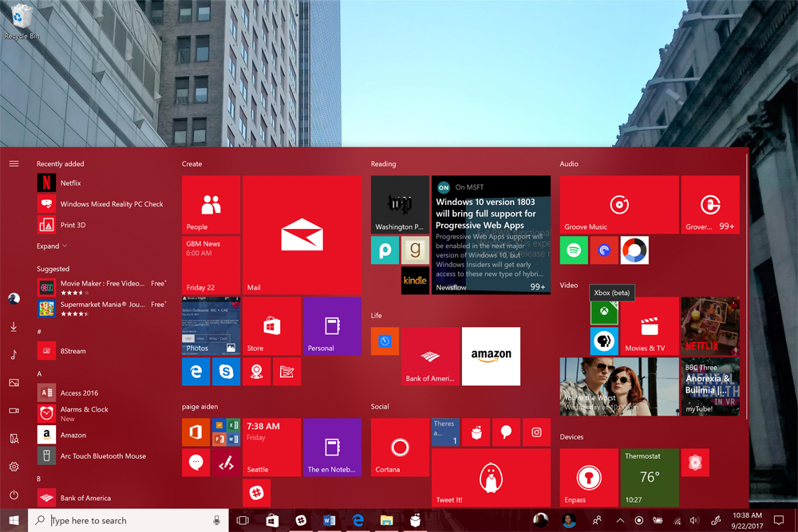Click the Edge small tile in Create group
798x532 pixels.
pyautogui.click(x=196, y=371)
